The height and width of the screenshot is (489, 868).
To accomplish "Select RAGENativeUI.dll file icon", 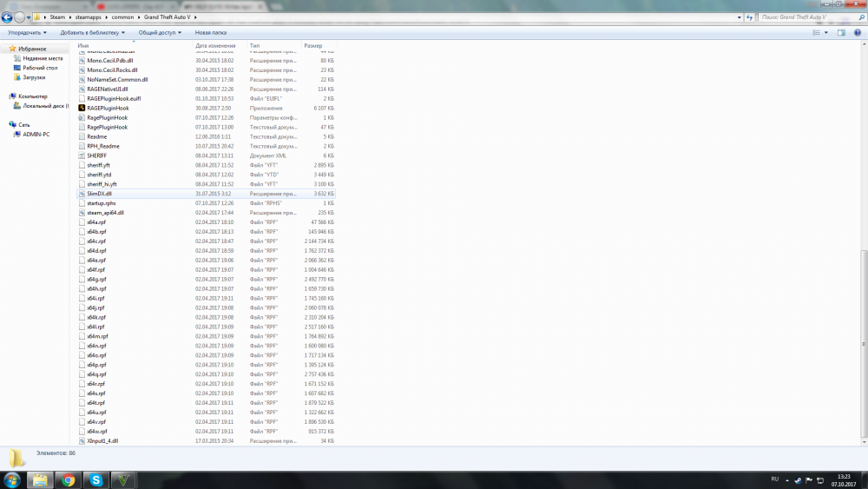I will pyautogui.click(x=82, y=89).
